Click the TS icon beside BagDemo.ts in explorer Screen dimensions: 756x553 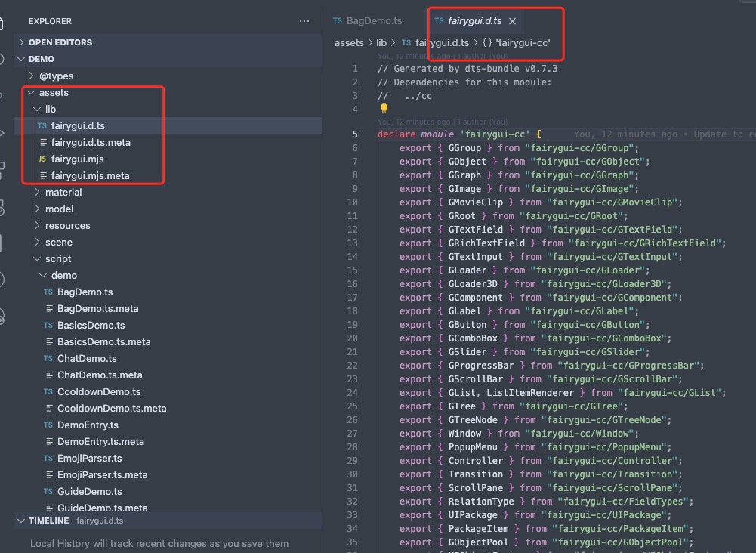tap(48, 292)
